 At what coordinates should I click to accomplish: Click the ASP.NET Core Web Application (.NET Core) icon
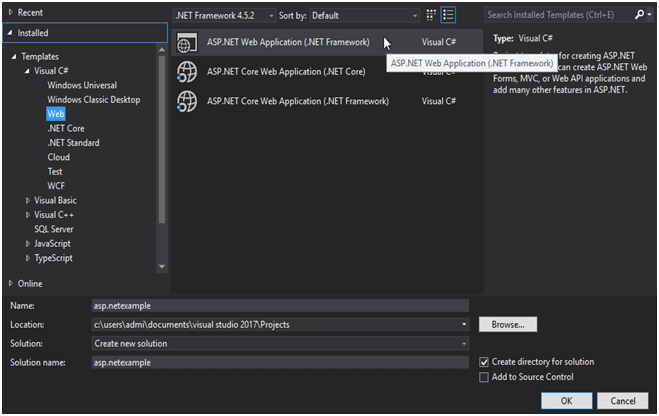coord(187,71)
